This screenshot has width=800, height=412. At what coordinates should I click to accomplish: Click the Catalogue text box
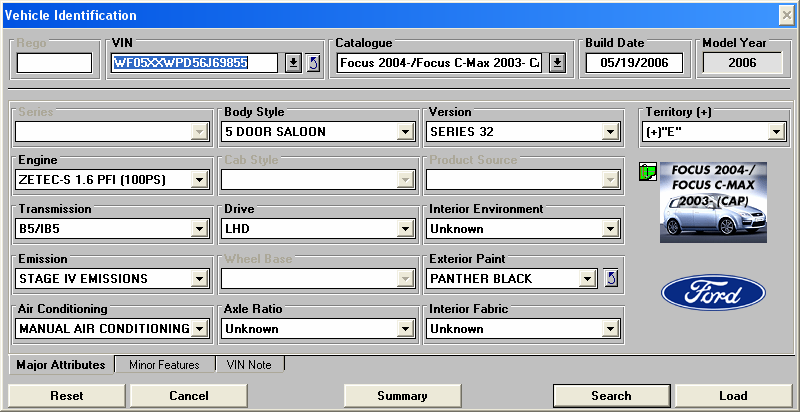tap(439, 63)
